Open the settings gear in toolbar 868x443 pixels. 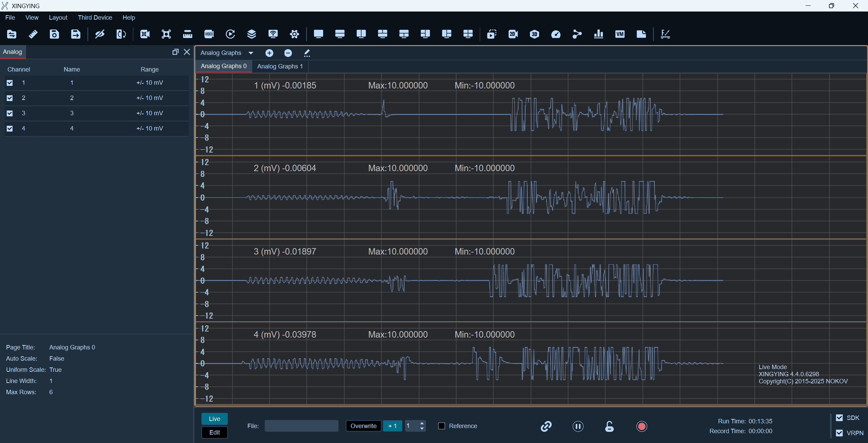[x=294, y=34]
